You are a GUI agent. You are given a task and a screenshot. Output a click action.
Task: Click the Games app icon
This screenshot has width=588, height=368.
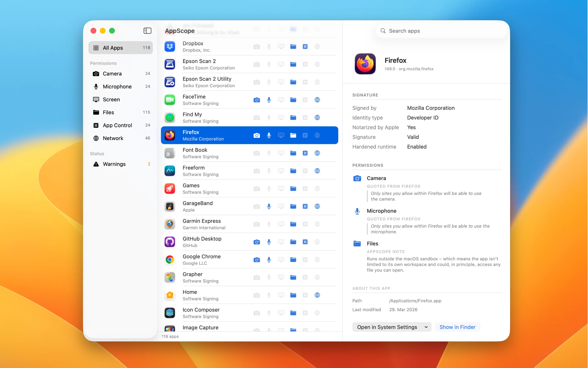click(x=170, y=189)
